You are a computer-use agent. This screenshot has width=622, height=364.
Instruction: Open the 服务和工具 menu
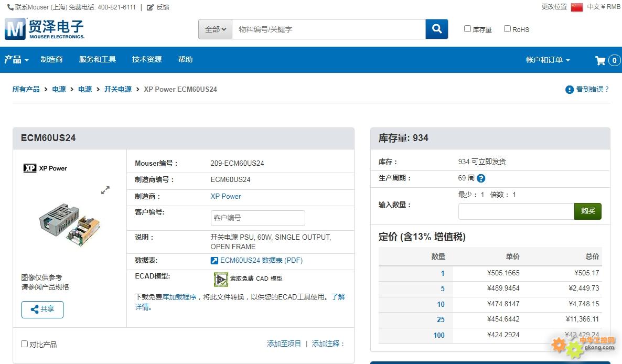pyautogui.click(x=97, y=59)
